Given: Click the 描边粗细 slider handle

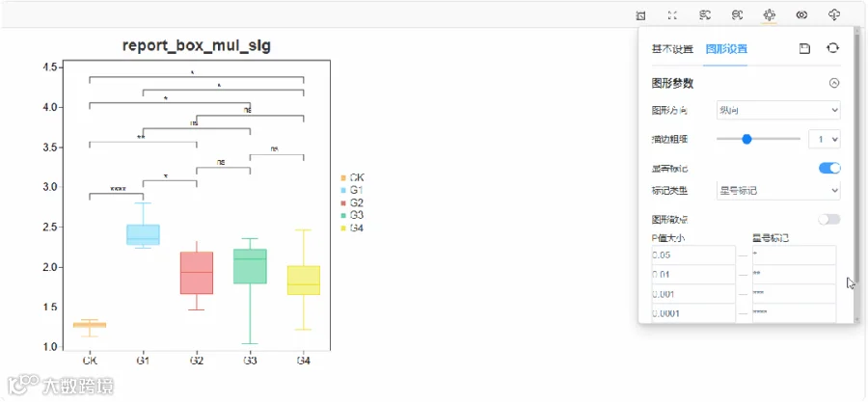Looking at the screenshot, I should pyautogui.click(x=746, y=139).
